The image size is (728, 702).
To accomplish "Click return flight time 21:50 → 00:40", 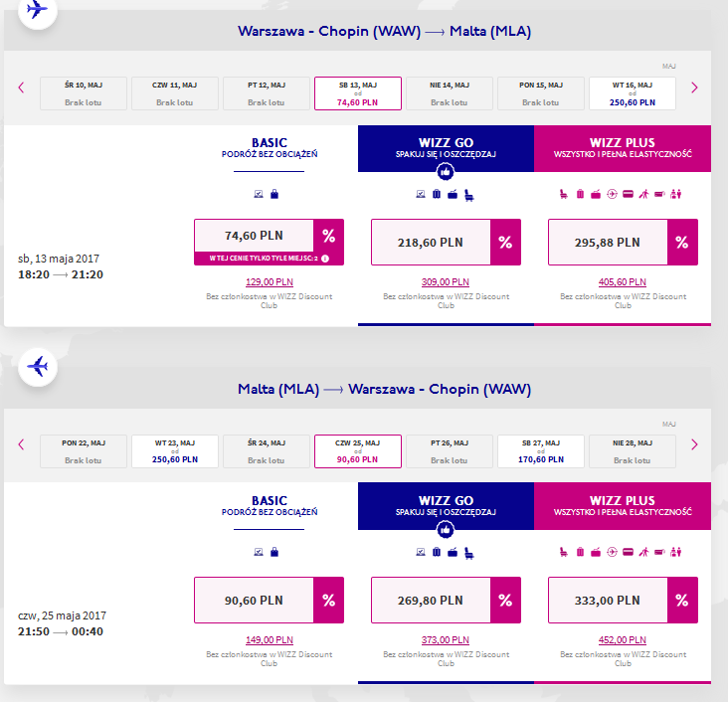I will click(x=61, y=631).
